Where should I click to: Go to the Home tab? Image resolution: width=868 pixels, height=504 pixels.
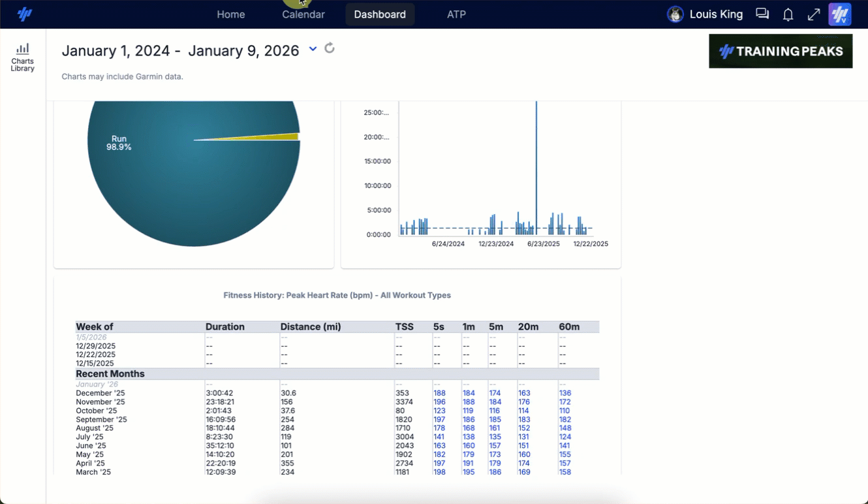click(x=230, y=14)
